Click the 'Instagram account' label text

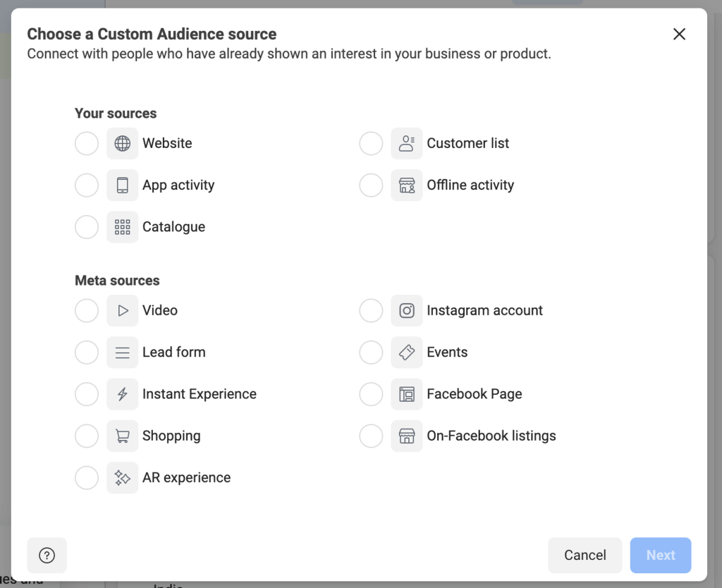(485, 310)
